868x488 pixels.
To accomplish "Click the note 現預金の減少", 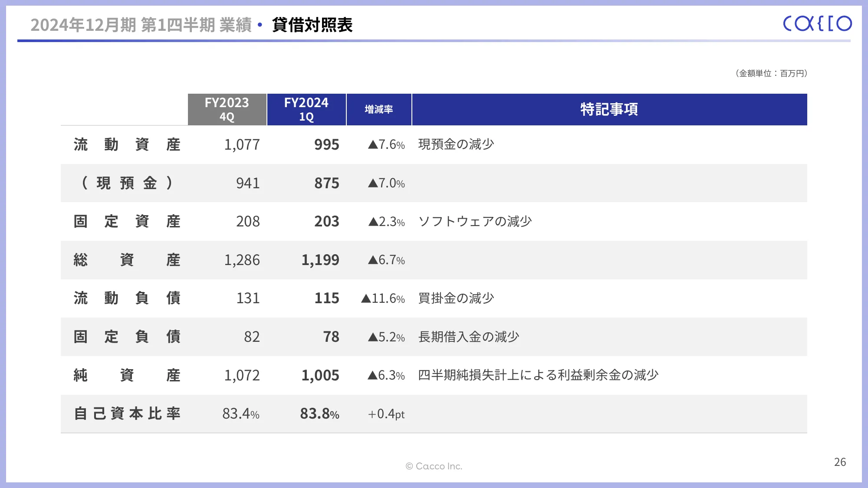I will (x=456, y=144).
